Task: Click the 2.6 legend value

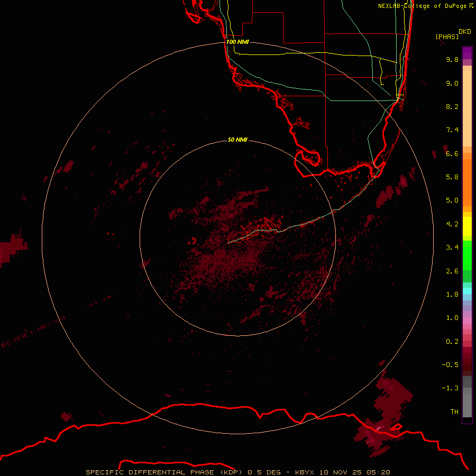Action: point(452,271)
